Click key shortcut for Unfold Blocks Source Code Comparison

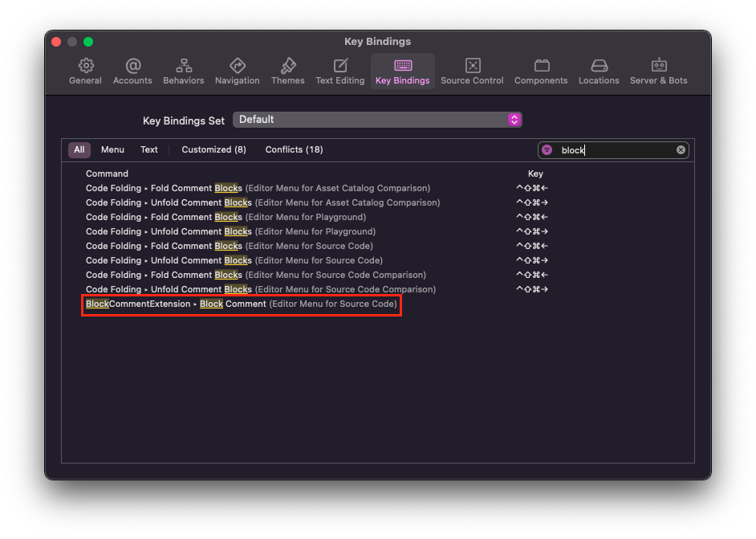pos(532,289)
